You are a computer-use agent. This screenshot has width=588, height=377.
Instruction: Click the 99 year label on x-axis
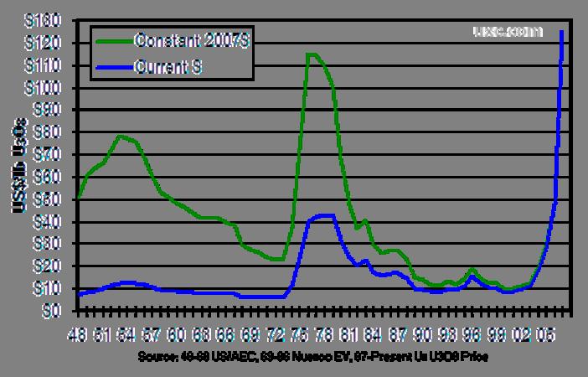(497, 335)
